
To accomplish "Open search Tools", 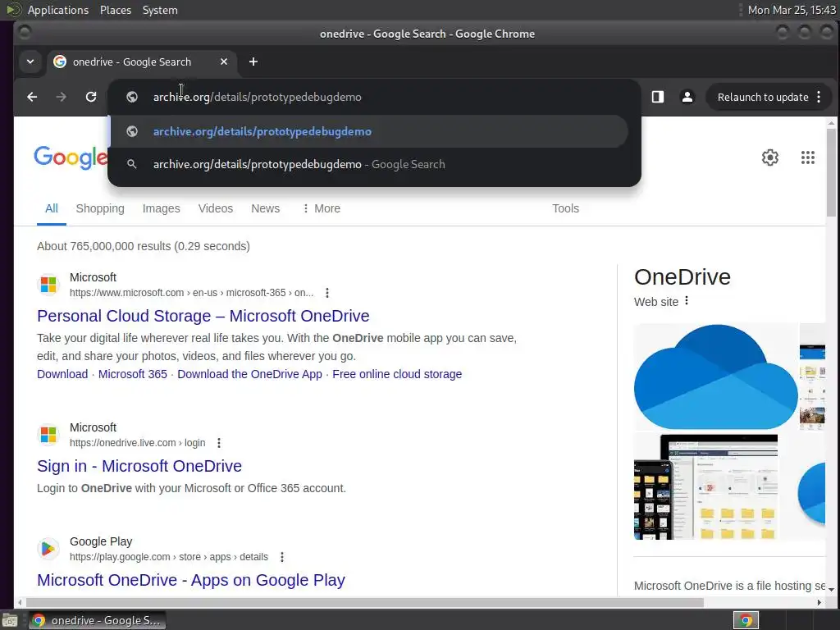I will [x=566, y=208].
